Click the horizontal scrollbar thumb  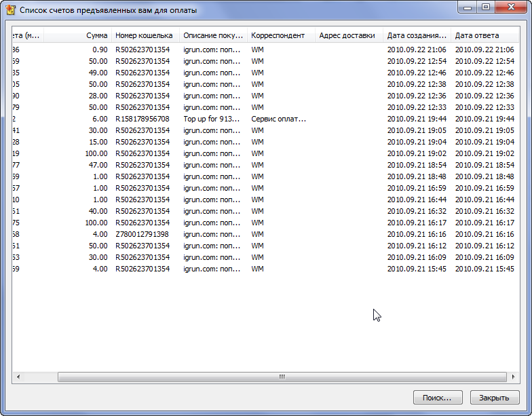[282, 377]
